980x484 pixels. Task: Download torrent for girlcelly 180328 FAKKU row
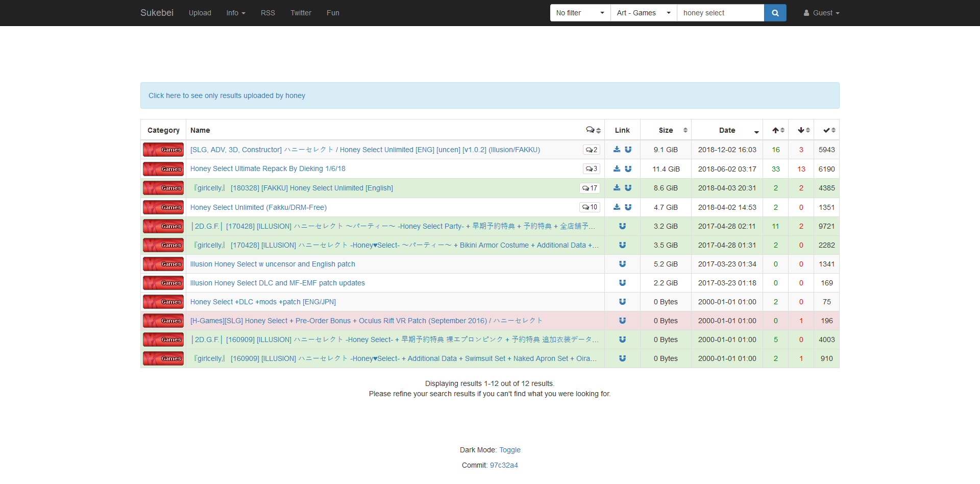click(x=617, y=188)
